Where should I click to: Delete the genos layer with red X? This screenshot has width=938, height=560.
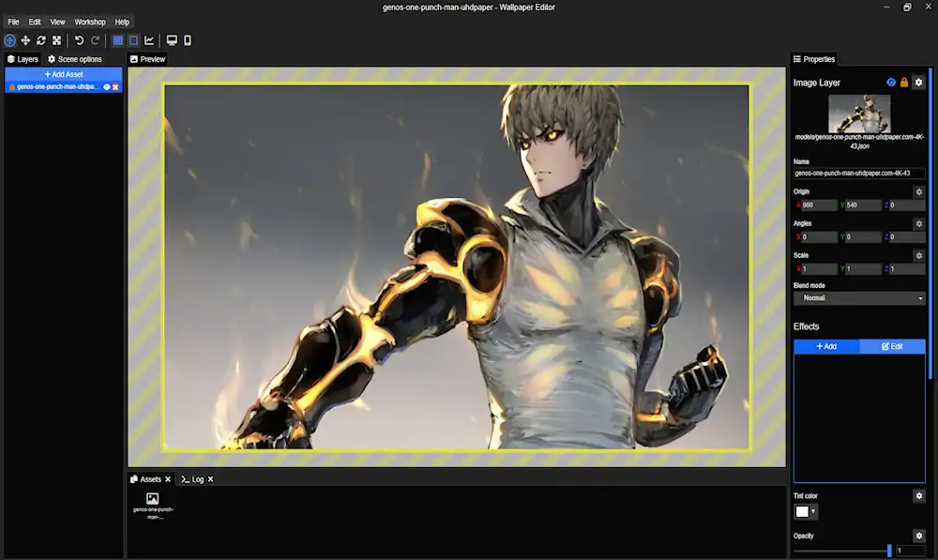[115, 86]
